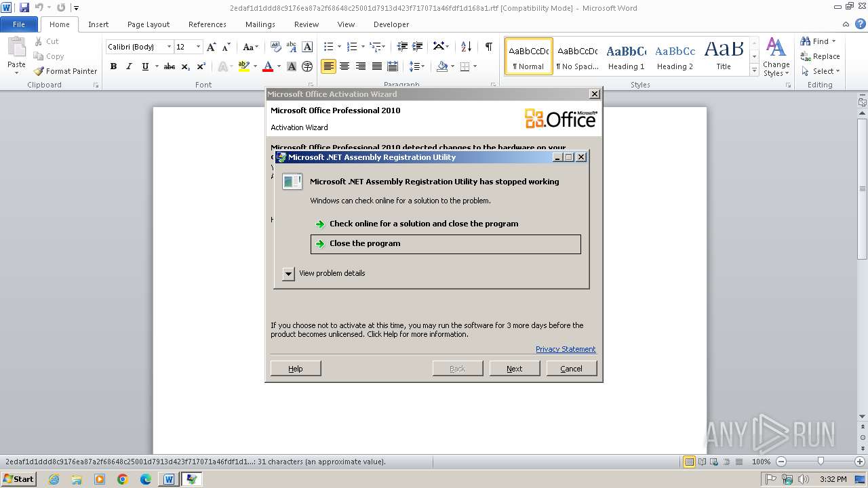Click the Windows Start button
868x488 pixels.
pyautogui.click(x=18, y=479)
